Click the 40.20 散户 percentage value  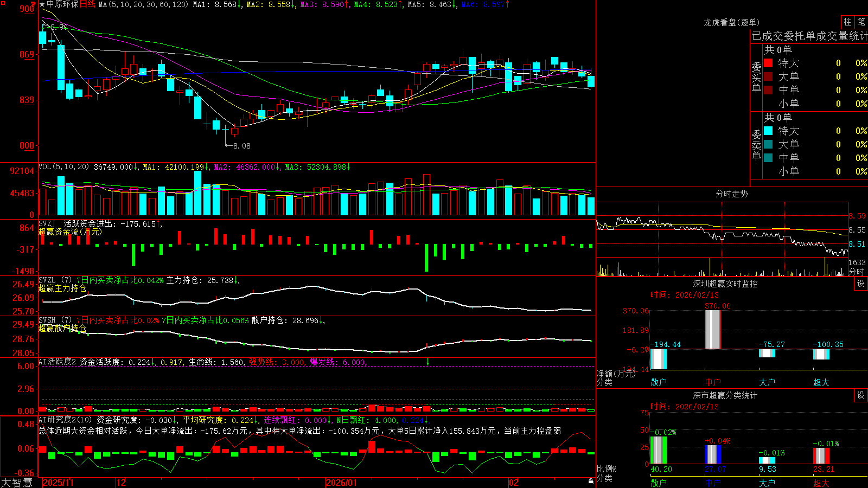(661, 469)
